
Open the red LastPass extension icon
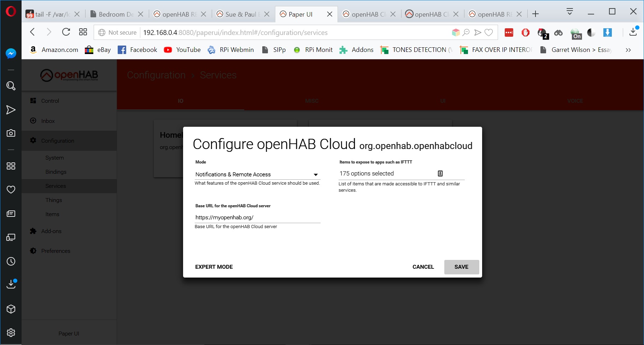pos(509,32)
